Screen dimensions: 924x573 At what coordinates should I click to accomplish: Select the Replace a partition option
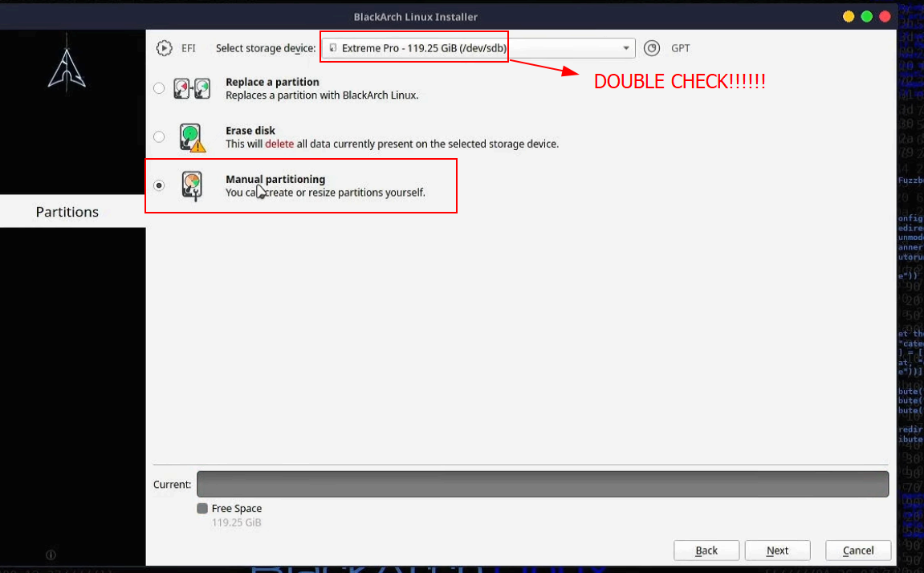pos(158,88)
